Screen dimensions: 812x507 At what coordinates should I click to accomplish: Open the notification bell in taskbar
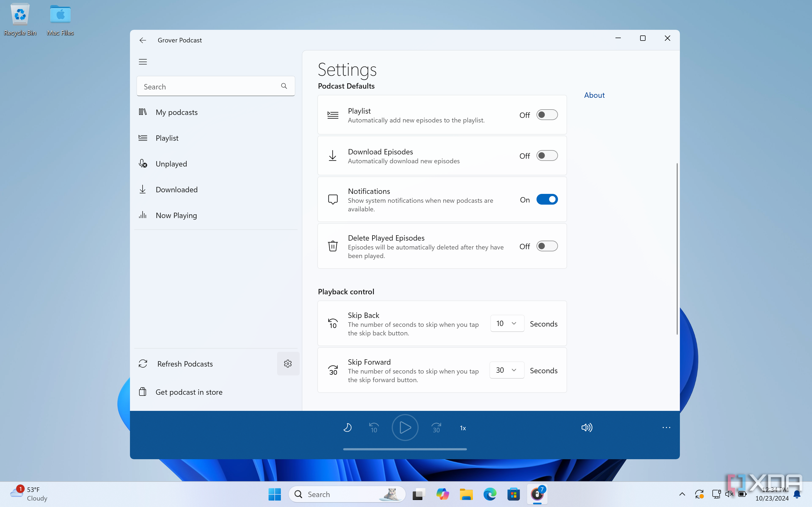click(x=797, y=494)
